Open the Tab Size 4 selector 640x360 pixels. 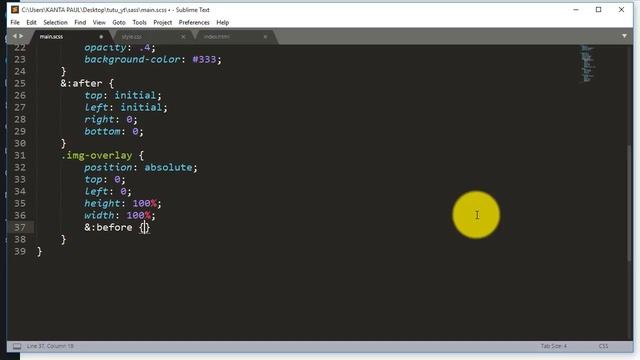pos(553,346)
